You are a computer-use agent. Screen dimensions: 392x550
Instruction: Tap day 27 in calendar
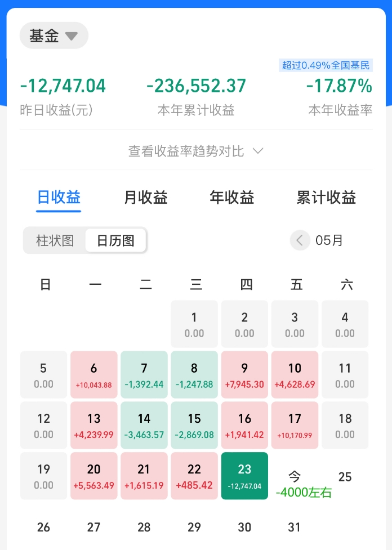[93, 527]
